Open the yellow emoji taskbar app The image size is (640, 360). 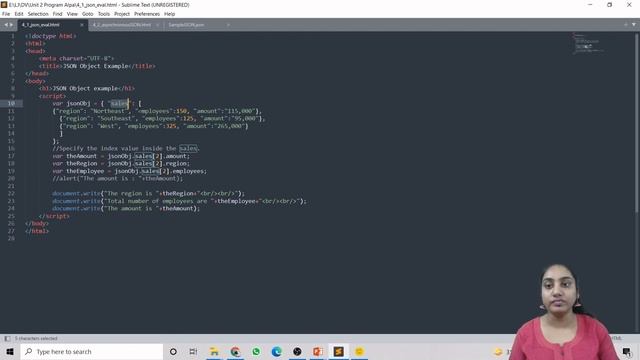359,351
